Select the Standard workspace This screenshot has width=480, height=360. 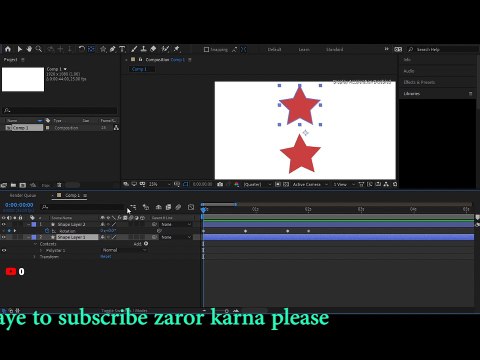pos(334,49)
